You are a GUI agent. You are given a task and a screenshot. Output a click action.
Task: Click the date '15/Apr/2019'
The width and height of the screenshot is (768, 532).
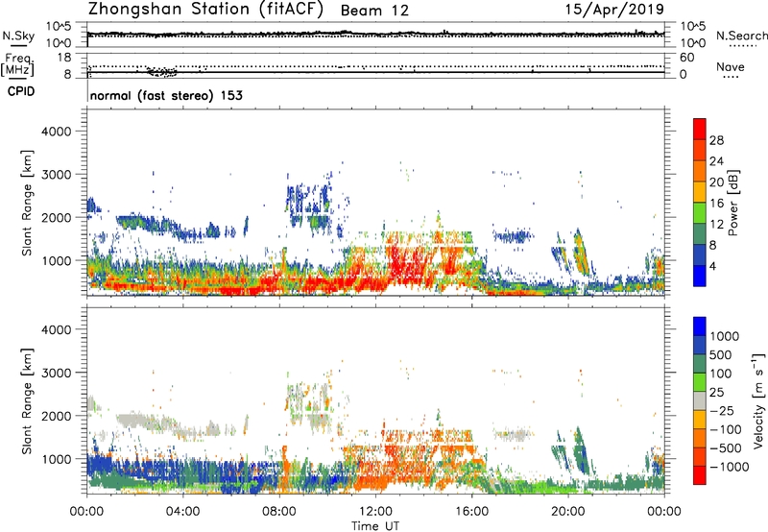[x=614, y=10]
